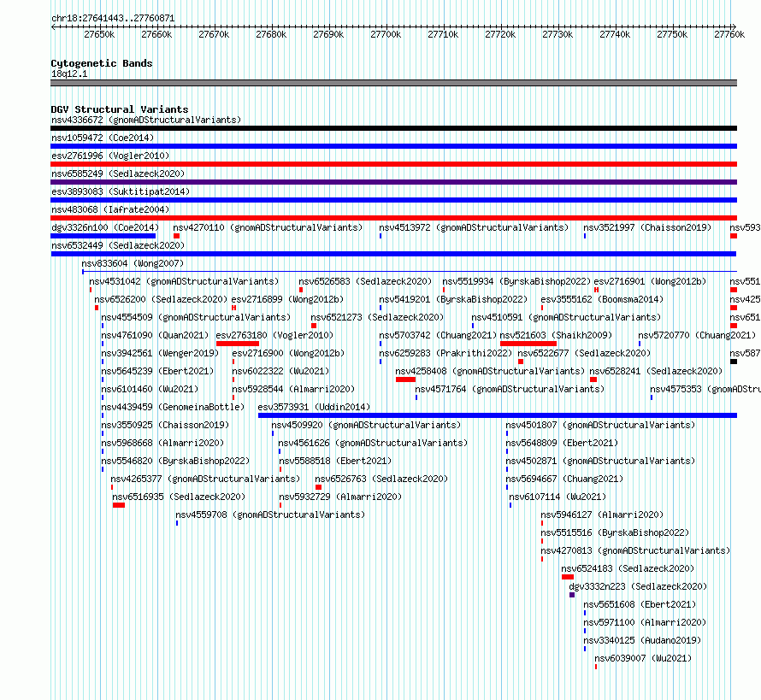Click nsv4501807 gnomADStructuralVariants label
This screenshot has width=761, height=700.
point(600,425)
